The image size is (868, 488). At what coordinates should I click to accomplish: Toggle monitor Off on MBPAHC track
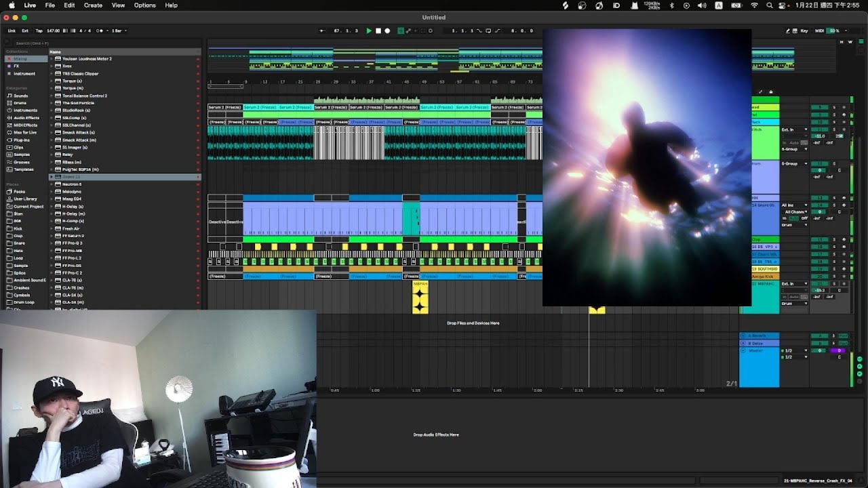(x=804, y=297)
